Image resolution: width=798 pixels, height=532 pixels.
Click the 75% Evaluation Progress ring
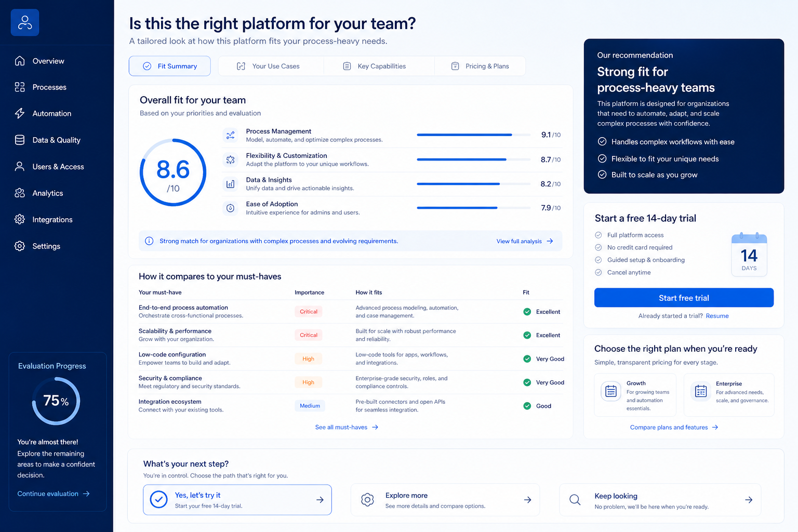[x=56, y=401]
